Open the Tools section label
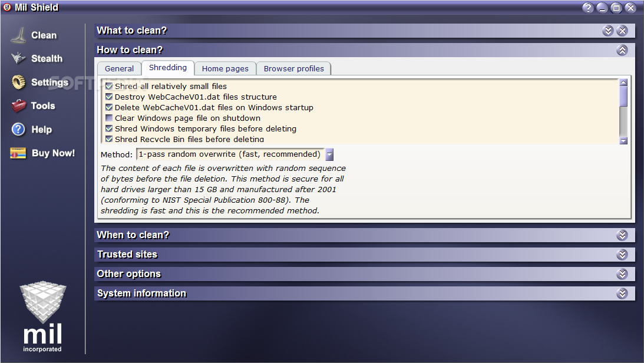 43,106
